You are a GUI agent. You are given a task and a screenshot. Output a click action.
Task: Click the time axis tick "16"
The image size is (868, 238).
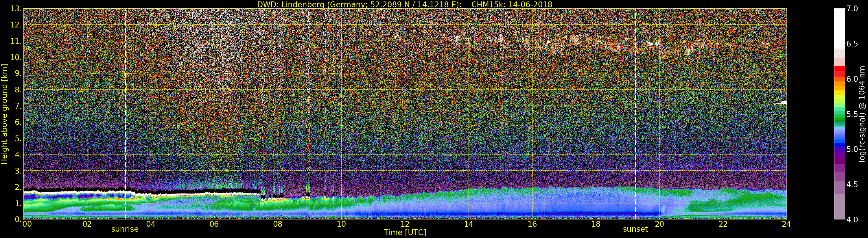coord(532,224)
